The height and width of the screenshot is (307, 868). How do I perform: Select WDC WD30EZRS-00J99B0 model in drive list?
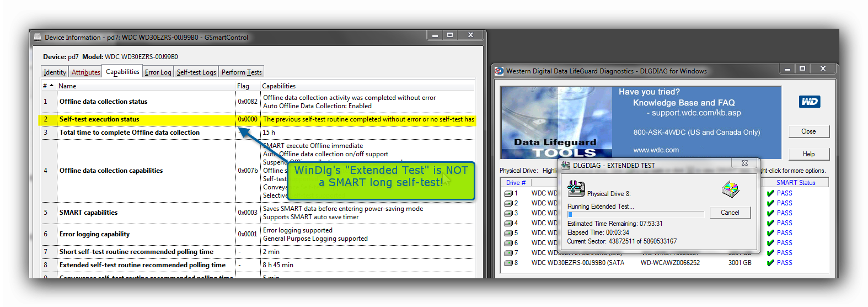[x=578, y=263]
